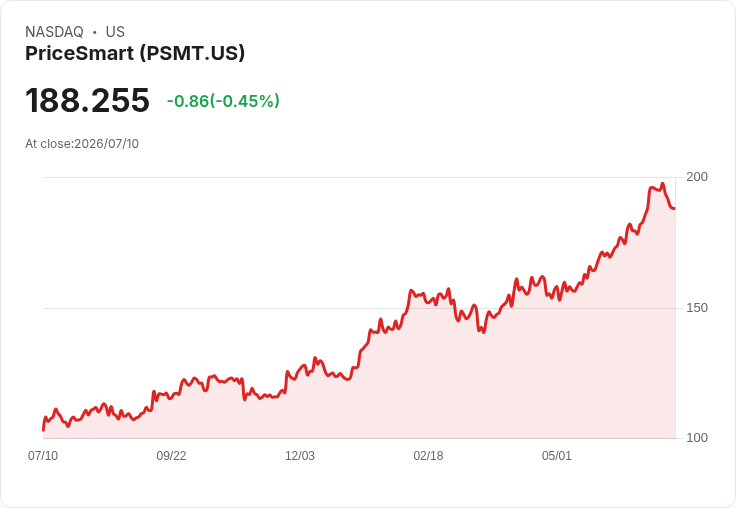Screen dimensions: 736x508
Task: Click the dot separator between NASDAQ and US
Action: [95, 32]
